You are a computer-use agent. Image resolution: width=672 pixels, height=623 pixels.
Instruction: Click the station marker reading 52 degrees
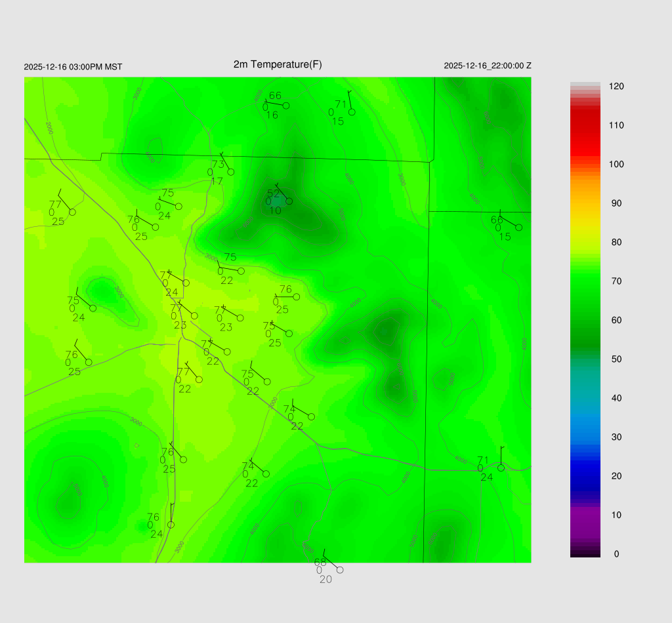[x=289, y=201]
